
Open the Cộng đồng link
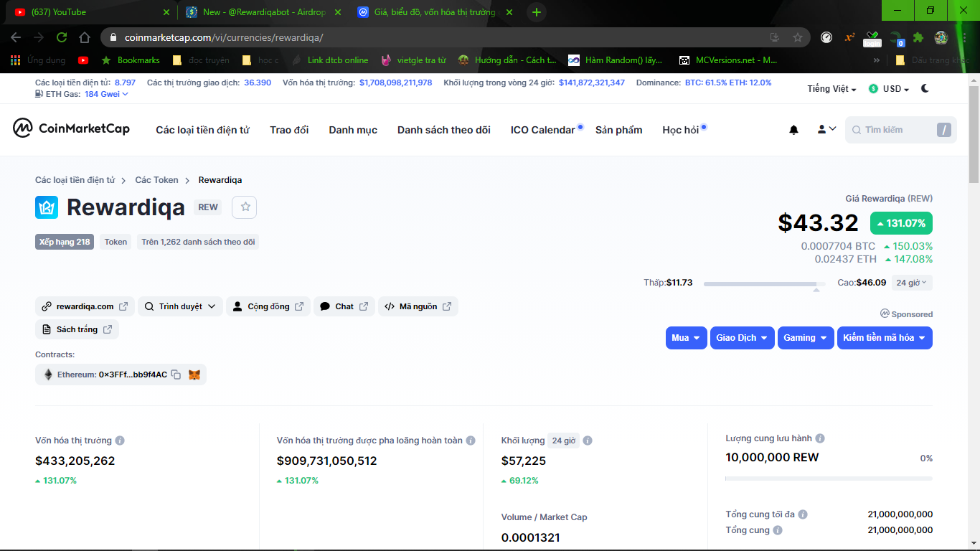point(268,306)
